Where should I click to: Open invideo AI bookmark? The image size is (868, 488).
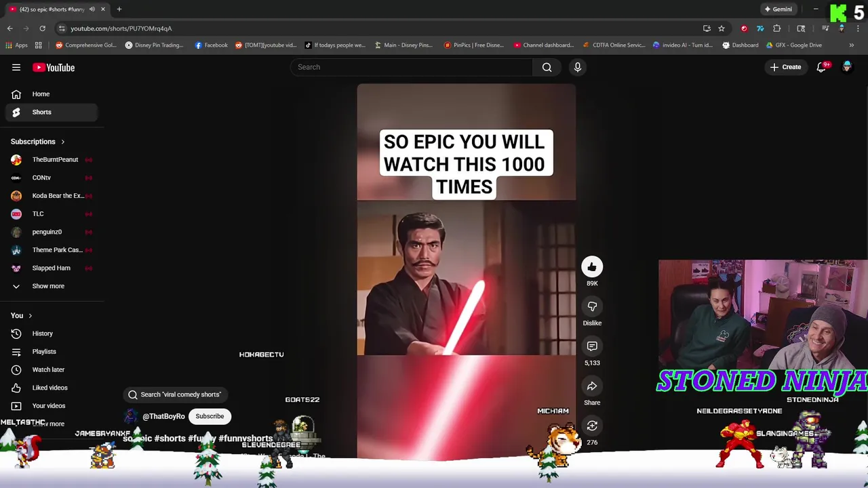[x=682, y=45]
